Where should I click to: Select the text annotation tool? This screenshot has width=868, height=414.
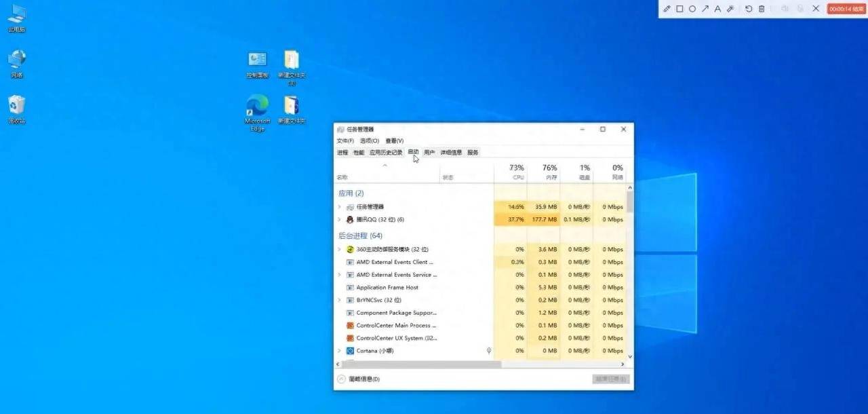[718, 9]
